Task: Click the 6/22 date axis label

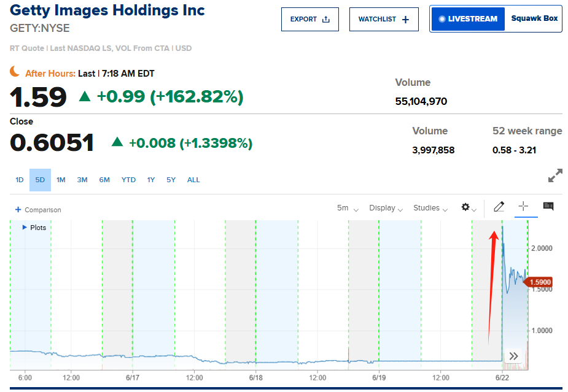Action: click(502, 378)
